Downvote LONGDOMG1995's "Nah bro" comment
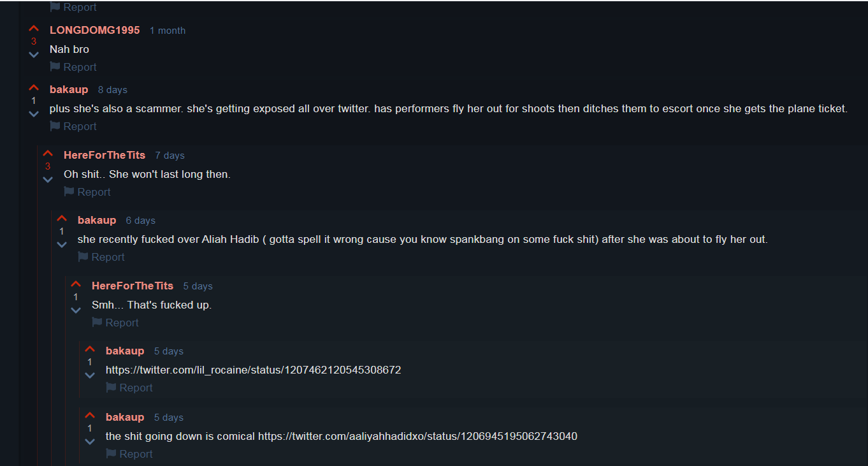The image size is (868, 466). (34, 55)
